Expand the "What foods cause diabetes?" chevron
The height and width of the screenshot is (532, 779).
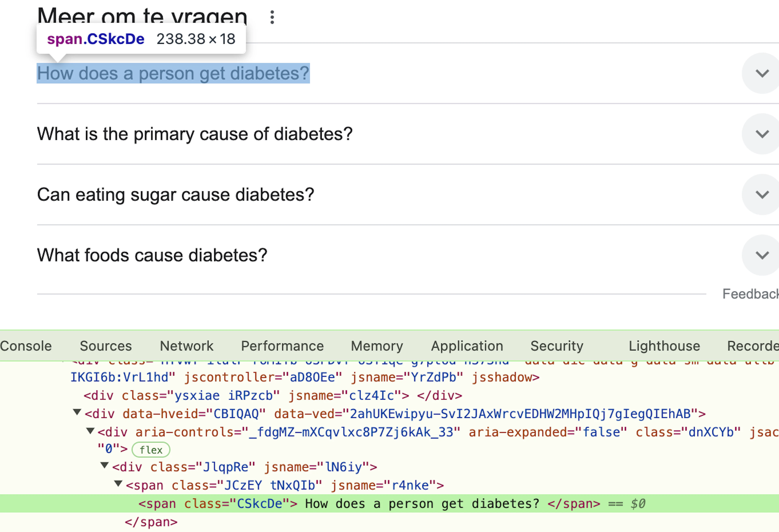click(762, 255)
